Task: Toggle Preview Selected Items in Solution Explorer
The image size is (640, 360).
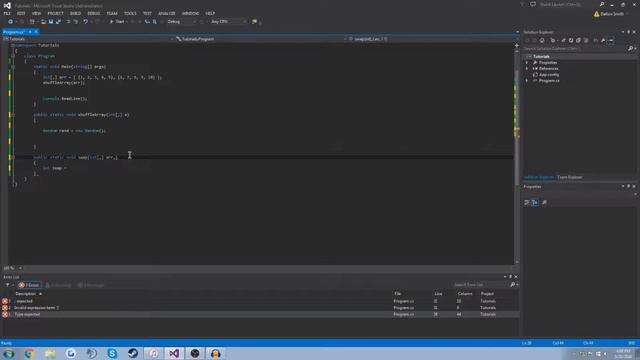Action: [x=611, y=40]
